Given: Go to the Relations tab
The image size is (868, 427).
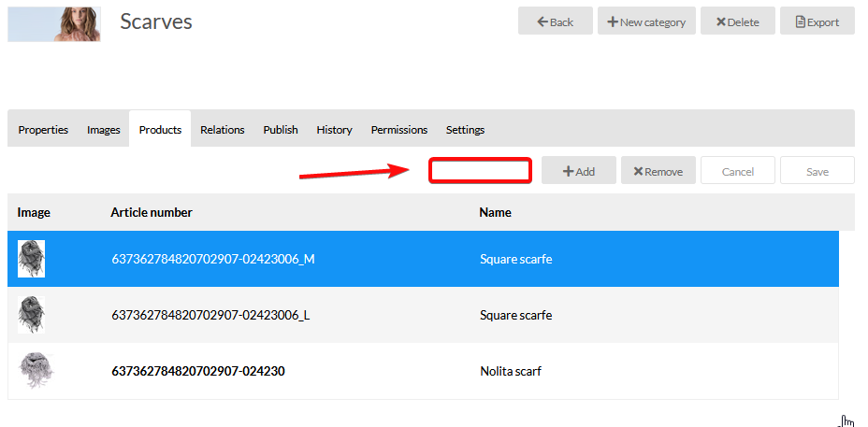Looking at the screenshot, I should (223, 130).
